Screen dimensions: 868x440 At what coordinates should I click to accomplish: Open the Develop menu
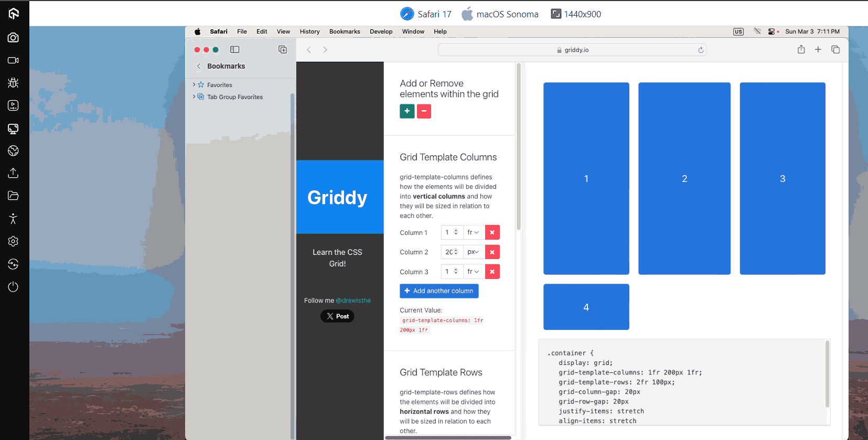381,31
